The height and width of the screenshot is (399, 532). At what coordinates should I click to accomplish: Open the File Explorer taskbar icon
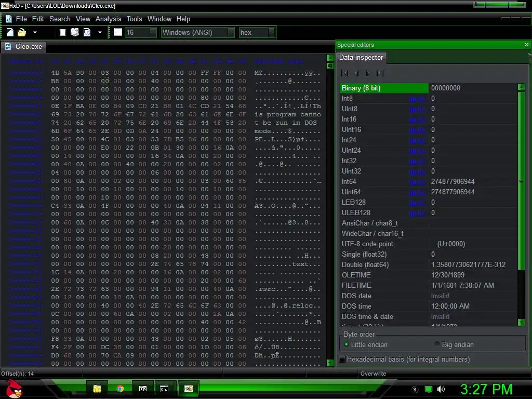point(97,389)
